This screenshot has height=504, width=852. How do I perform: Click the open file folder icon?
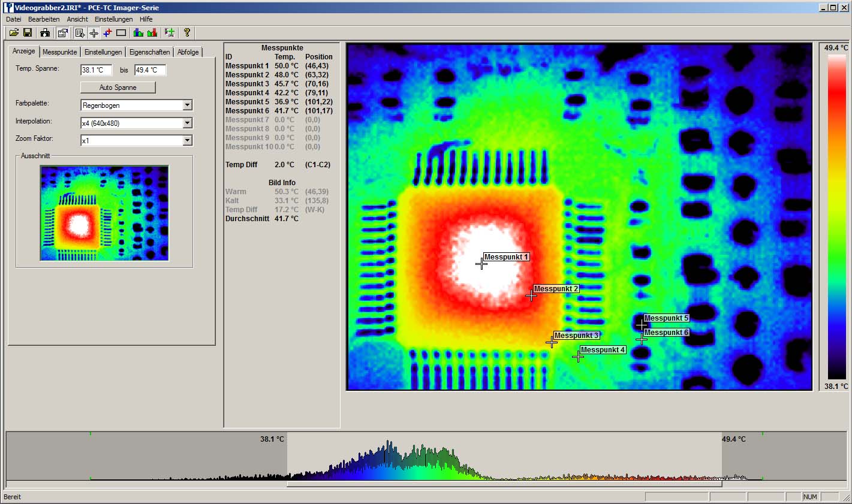(13, 32)
